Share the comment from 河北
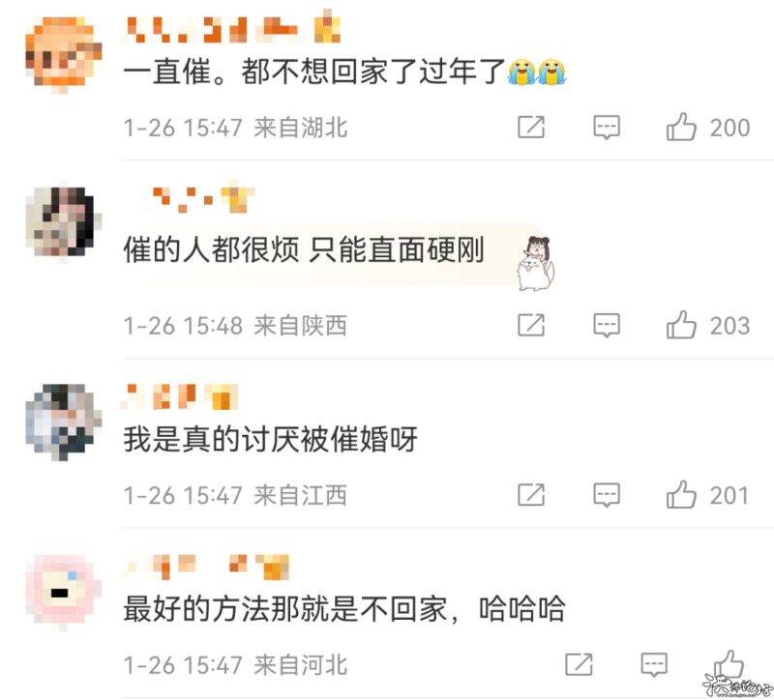The image size is (774, 700). pos(579,664)
